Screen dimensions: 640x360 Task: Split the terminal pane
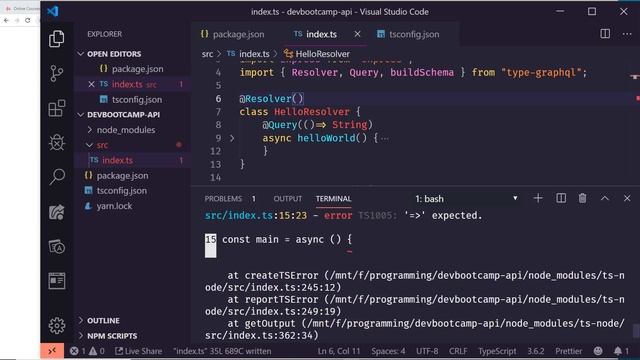561,198
